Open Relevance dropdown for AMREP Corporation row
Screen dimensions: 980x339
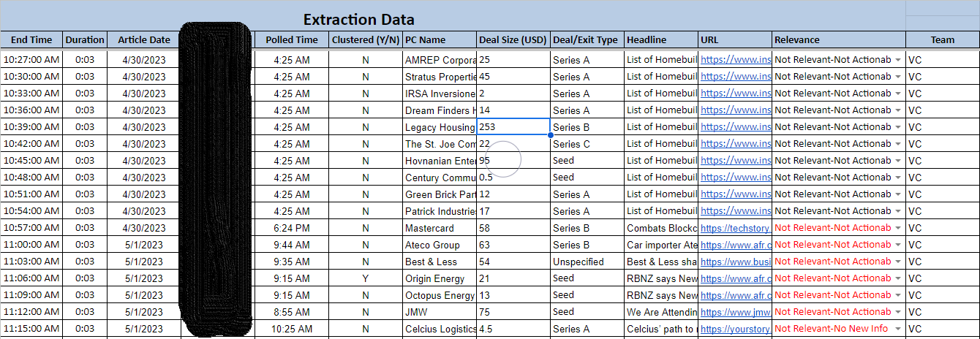(898, 60)
